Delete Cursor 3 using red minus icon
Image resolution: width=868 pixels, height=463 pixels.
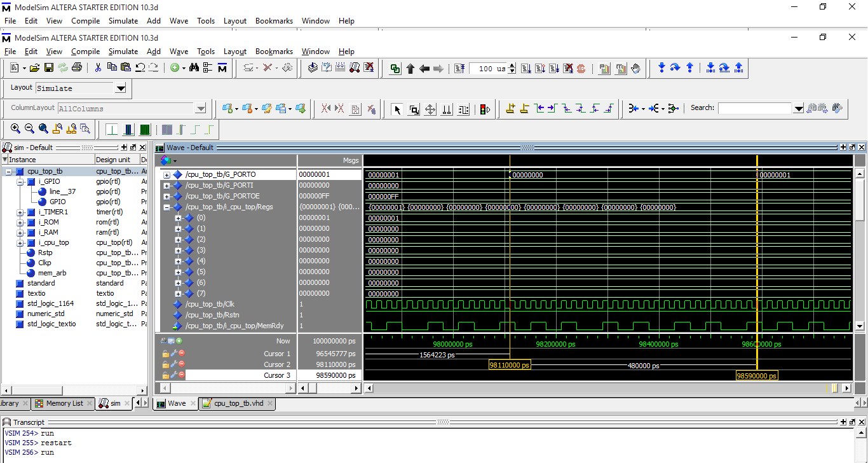(x=182, y=375)
